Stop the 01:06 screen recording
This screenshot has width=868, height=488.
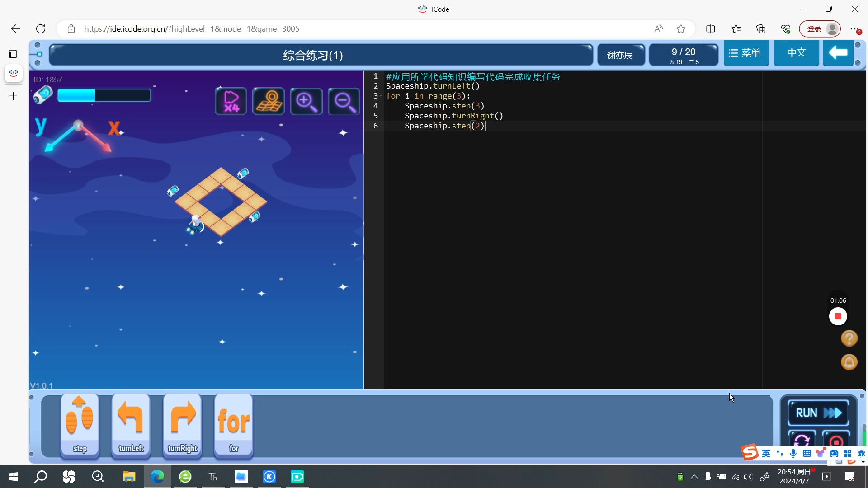coord(838,316)
